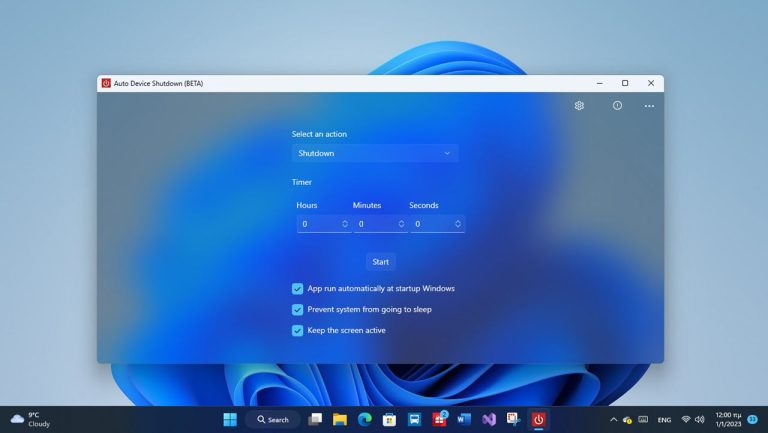This screenshot has width=768, height=433.
Task: Open Microsoft Store from taskbar
Action: pos(389,419)
